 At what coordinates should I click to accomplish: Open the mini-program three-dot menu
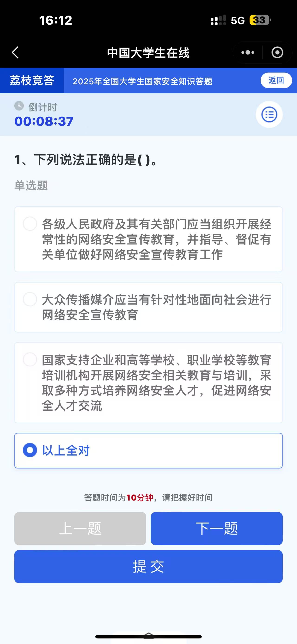pyautogui.click(x=248, y=52)
